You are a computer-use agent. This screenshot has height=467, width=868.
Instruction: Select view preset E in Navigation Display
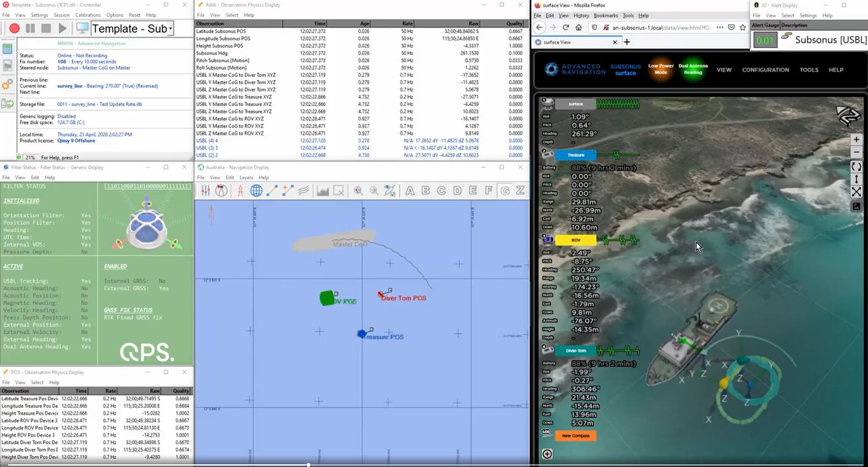pos(473,191)
